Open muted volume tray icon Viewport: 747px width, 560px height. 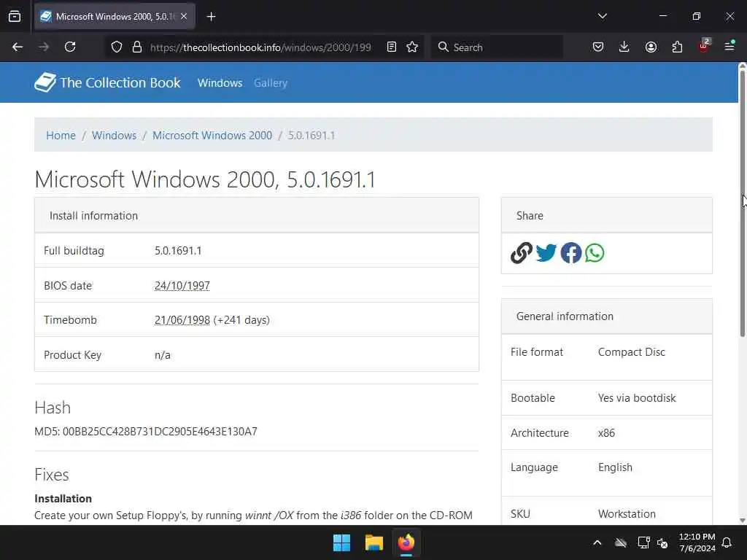click(x=662, y=542)
